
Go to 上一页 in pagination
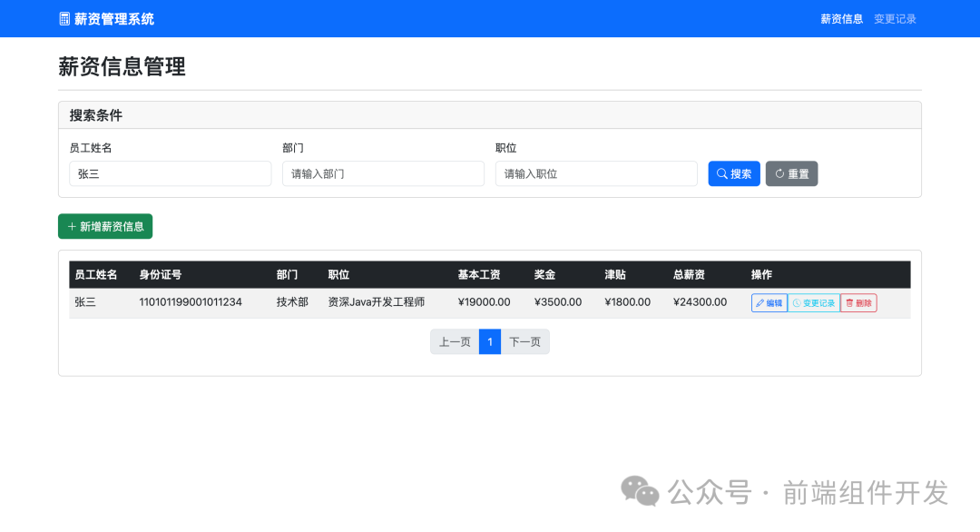pos(455,342)
